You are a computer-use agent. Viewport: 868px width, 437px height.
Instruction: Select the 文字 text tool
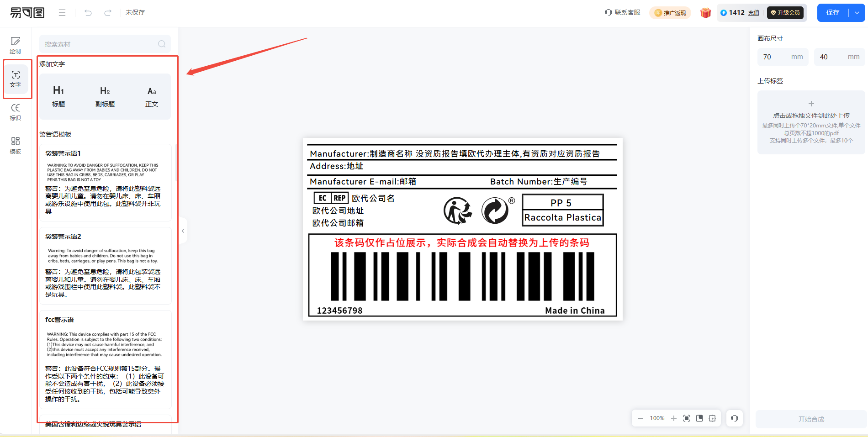[16, 79]
